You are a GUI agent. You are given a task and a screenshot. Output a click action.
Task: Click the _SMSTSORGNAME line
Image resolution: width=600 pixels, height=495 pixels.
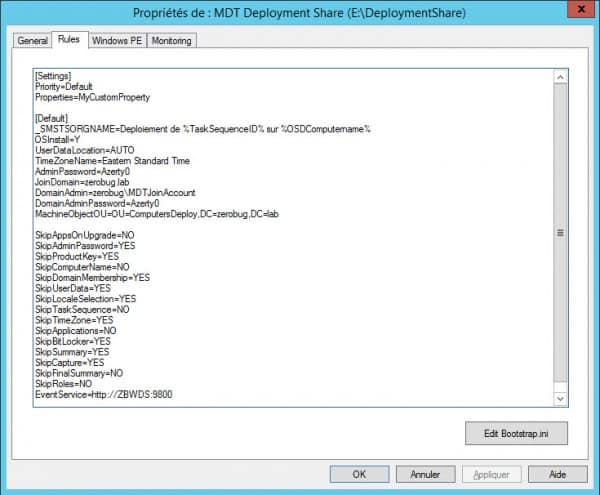click(203, 129)
